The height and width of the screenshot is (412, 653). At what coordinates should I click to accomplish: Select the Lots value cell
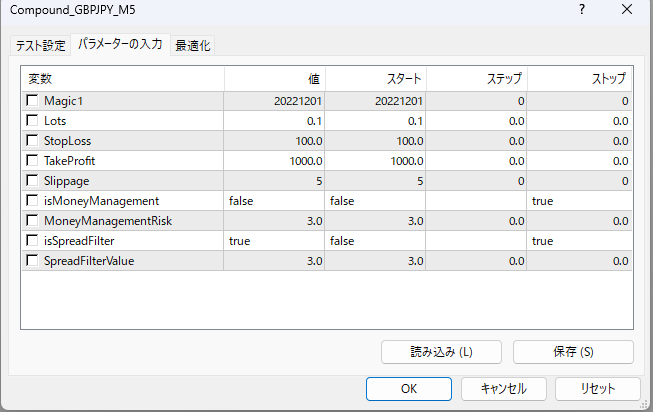tap(275, 121)
